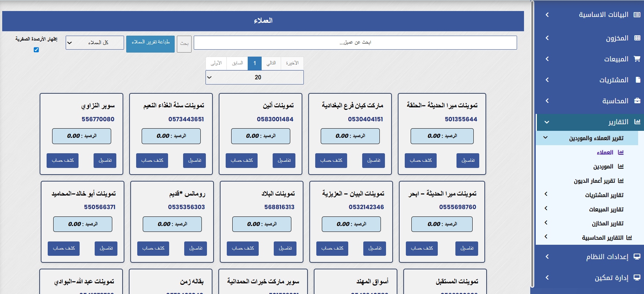Go to التالي next page
Image resolution: width=644 pixels, height=294 pixels.
click(271, 63)
